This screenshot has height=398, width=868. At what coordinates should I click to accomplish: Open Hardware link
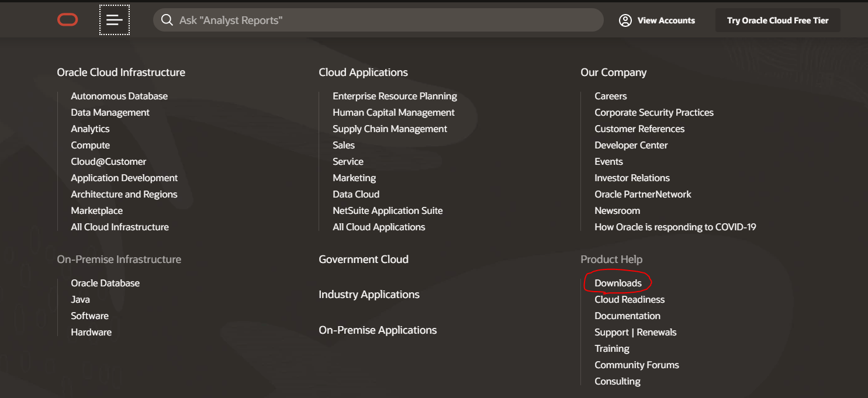[91, 332]
